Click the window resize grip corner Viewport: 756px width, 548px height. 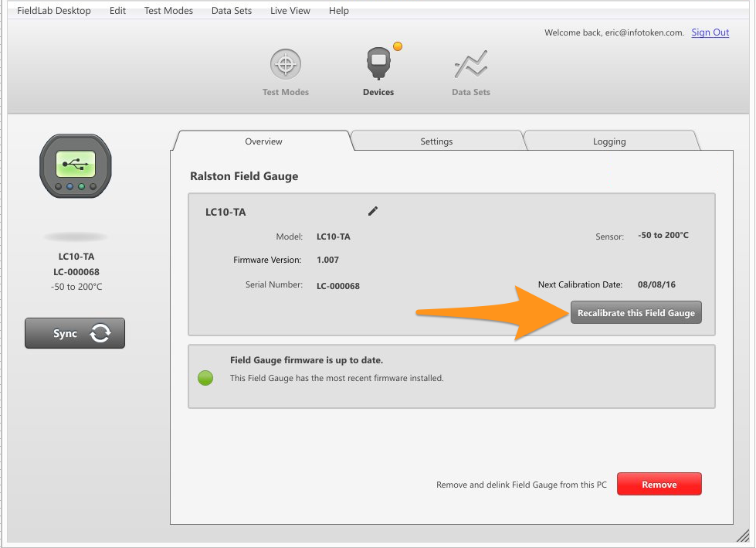tap(743, 535)
